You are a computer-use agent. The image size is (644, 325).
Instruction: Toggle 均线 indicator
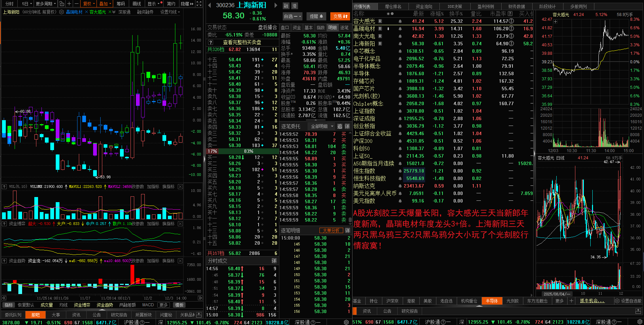point(64,305)
